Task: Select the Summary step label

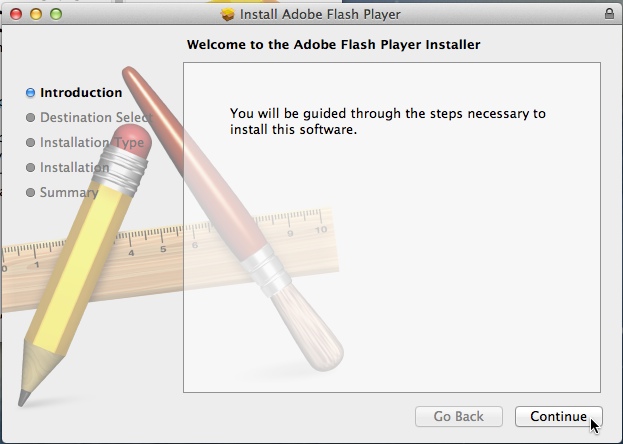Action: click(69, 193)
